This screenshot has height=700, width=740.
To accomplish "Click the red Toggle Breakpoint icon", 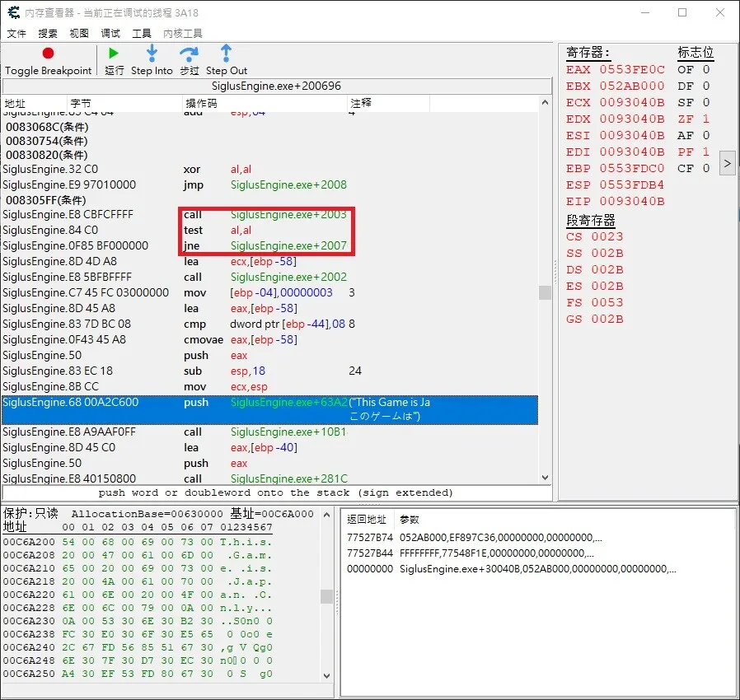I will (x=48, y=54).
